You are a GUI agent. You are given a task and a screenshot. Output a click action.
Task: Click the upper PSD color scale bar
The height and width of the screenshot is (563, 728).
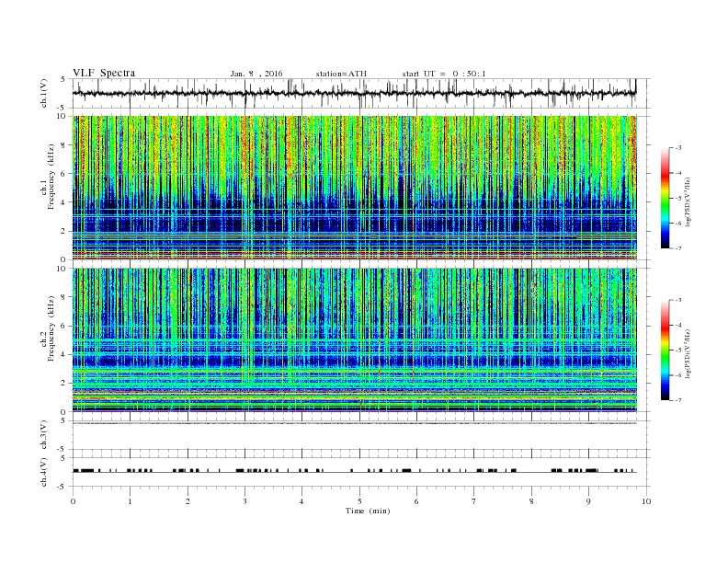point(665,199)
